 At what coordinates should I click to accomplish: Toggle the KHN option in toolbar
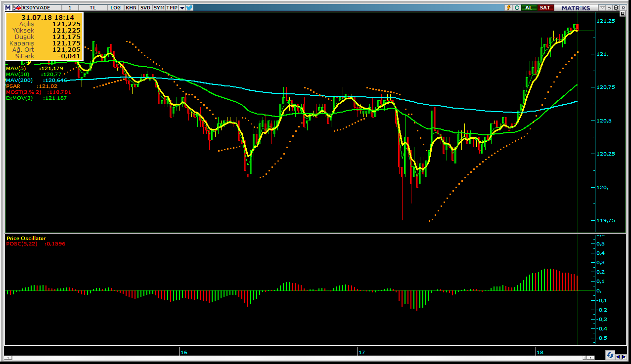(x=131, y=8)
